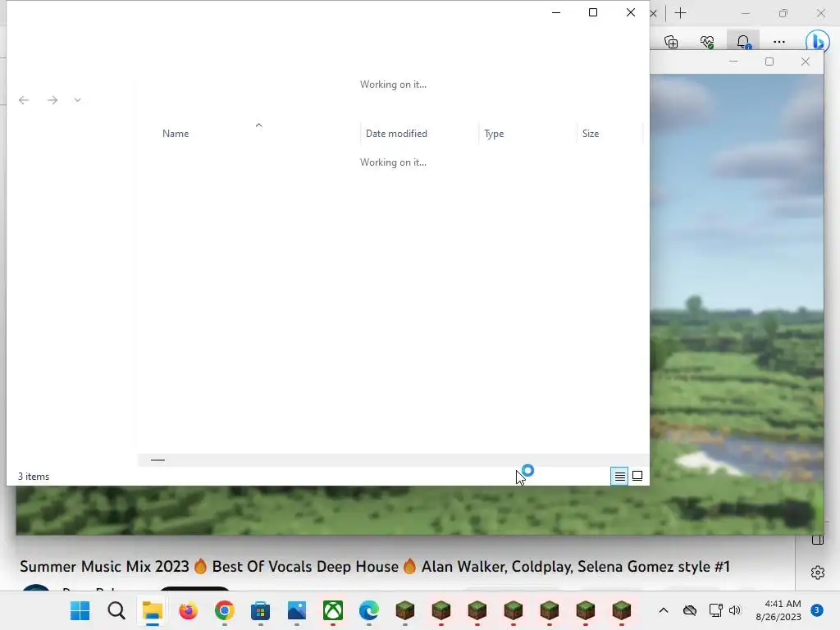Image resolution: width=840 pixels, height=630 pixels.
Task: Open volume control in system tray
Action: (x=734, y=610)
